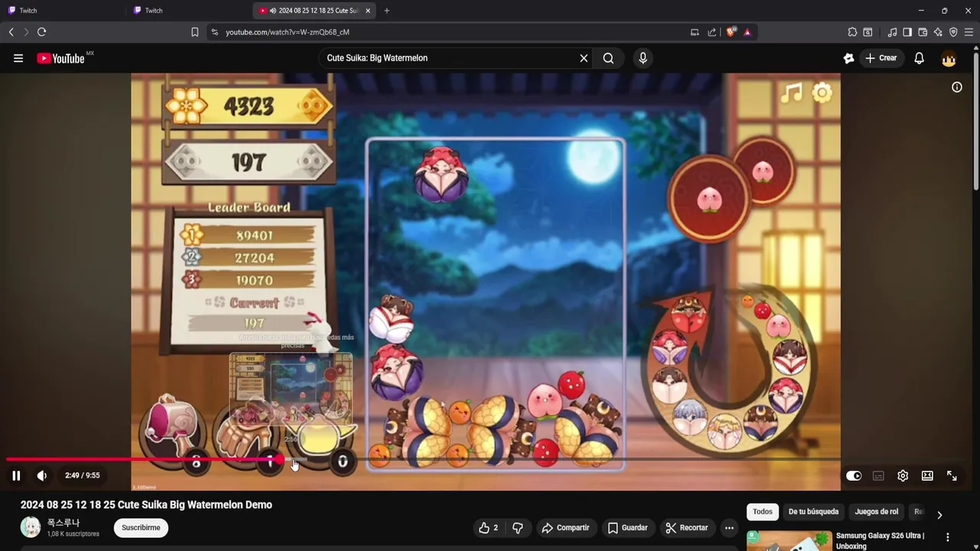The image size is (980, 551).
Task: Go forward in browser history
Action: point(26,32)
